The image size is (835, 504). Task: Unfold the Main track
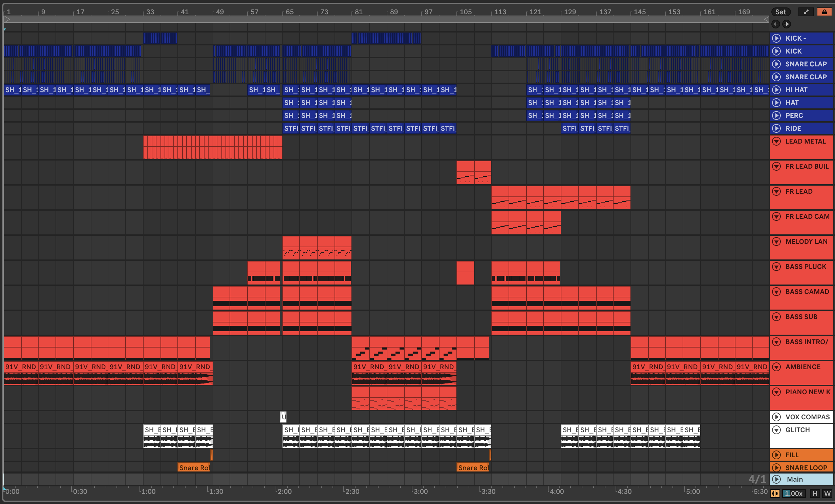point(776,479)
